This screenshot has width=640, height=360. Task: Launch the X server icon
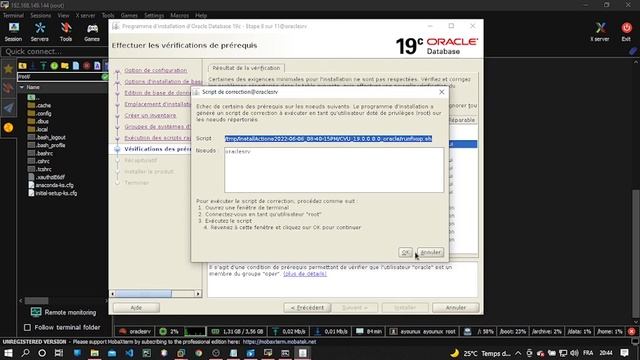click(600, 32)
